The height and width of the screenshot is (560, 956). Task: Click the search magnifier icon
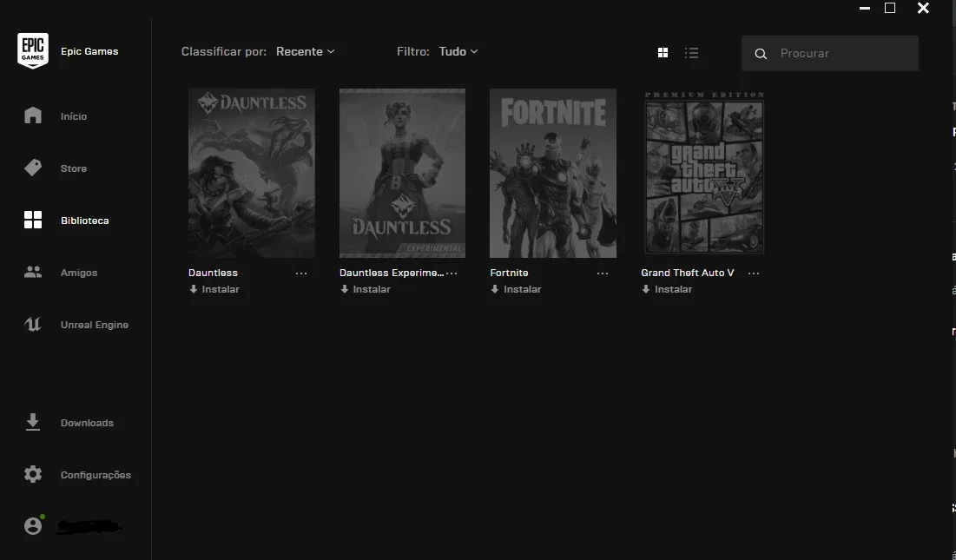761,54
